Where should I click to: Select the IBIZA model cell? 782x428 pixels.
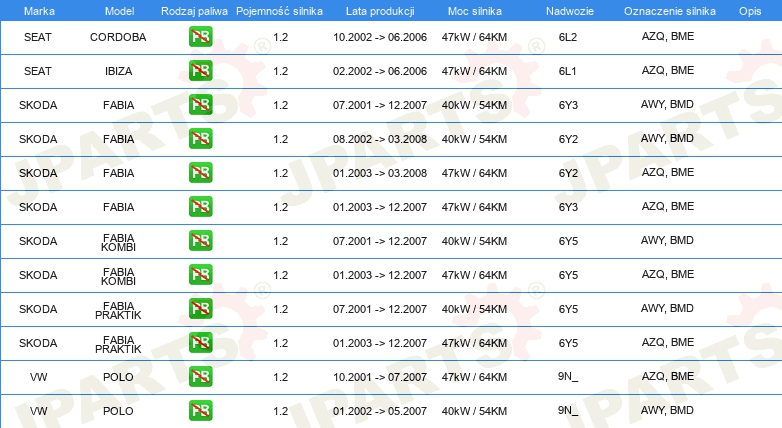pos(118,71)
